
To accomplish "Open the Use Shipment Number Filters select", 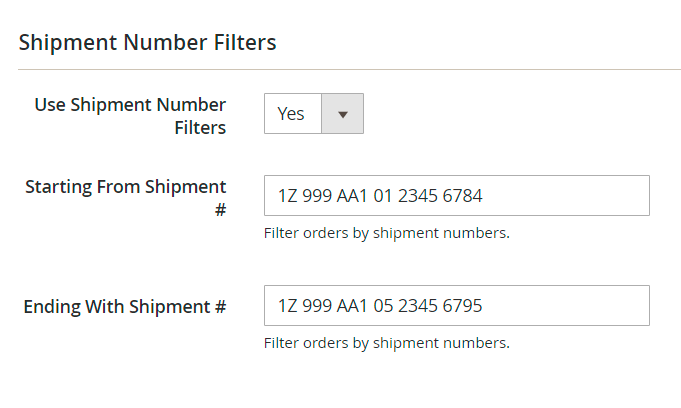I will pyautogui.click(x=313, y=114).
